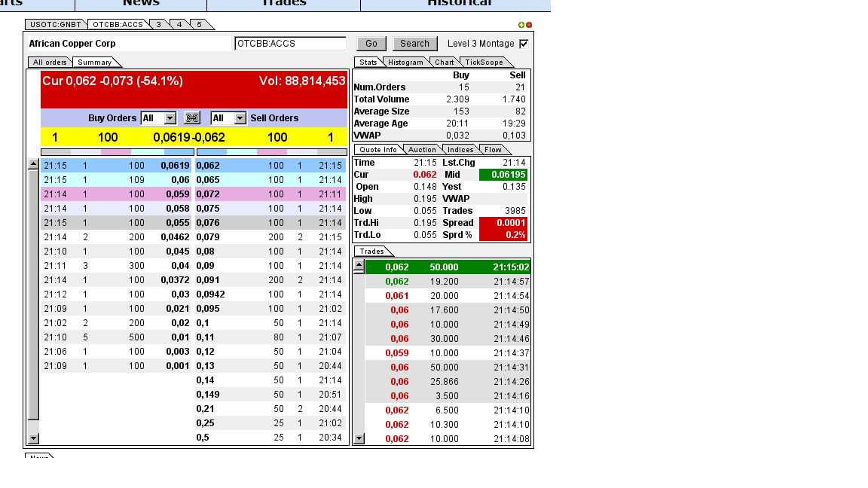Screen dimensions: 868x488
Task: Click trades list scrollbar up arrow
Action: [359, 267]
